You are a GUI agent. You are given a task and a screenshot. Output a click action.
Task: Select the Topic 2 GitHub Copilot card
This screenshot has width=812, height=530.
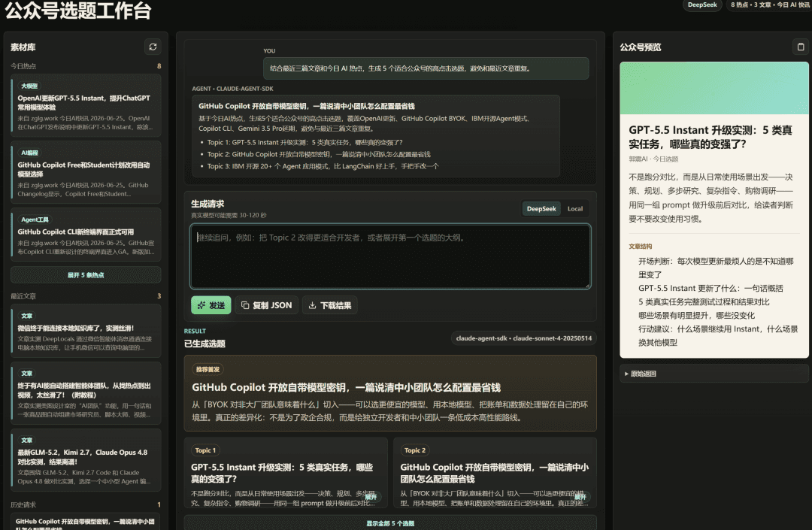coord(495,473)
